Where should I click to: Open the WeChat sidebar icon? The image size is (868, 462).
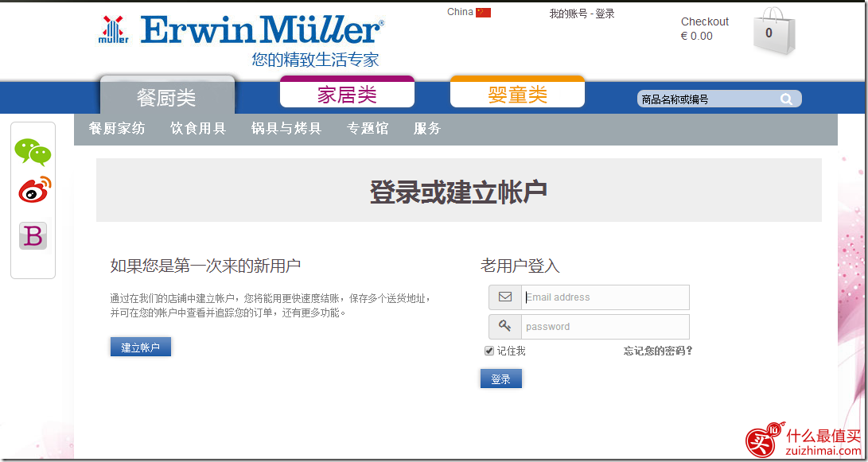(33, 152)
